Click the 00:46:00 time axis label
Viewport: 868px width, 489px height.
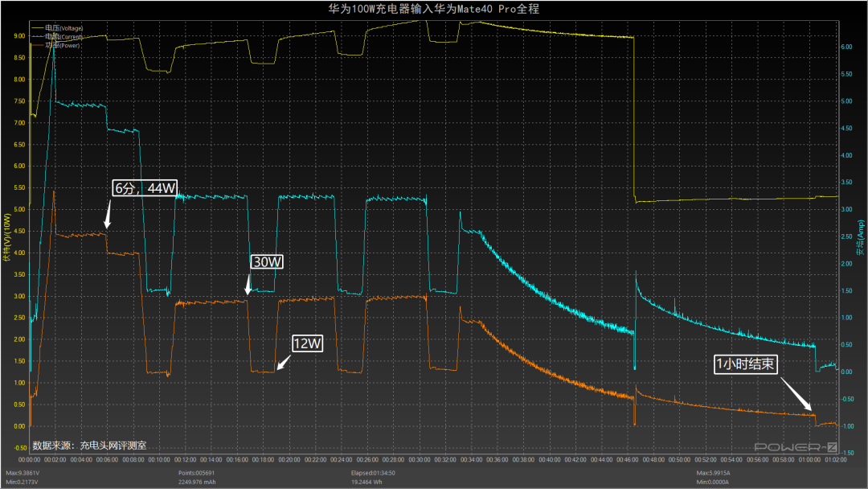(628, 460)
